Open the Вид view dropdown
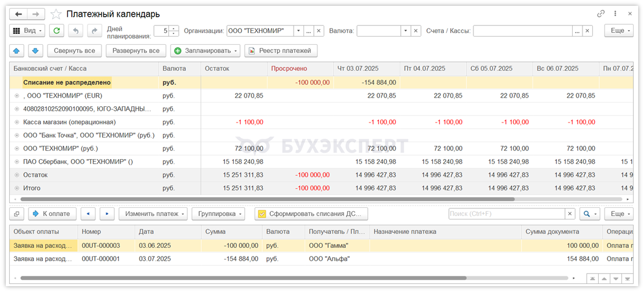 tap(27, 31)
